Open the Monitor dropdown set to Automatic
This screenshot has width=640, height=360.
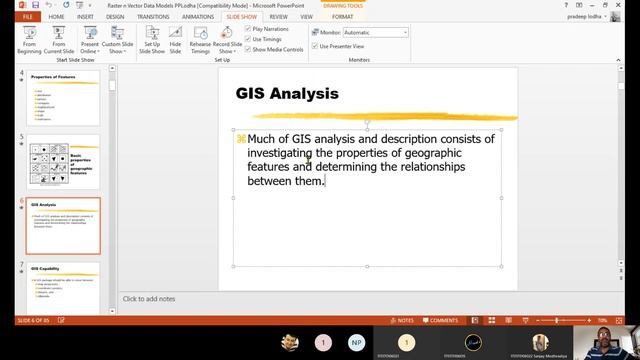click(375, 32)
